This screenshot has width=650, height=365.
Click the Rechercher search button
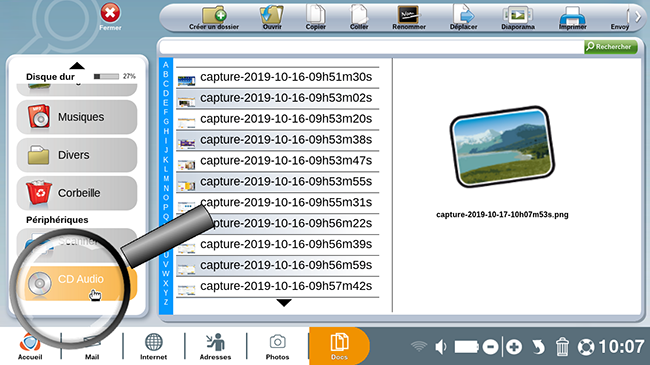(611, 46)
